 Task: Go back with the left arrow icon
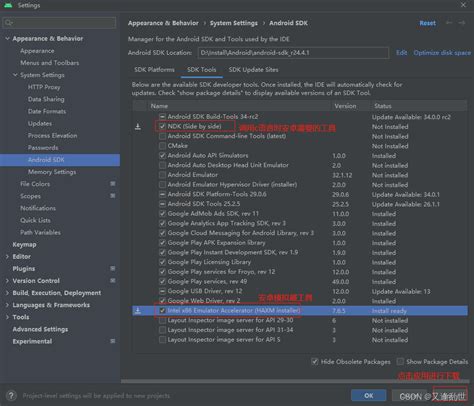(x=449, y=23)
